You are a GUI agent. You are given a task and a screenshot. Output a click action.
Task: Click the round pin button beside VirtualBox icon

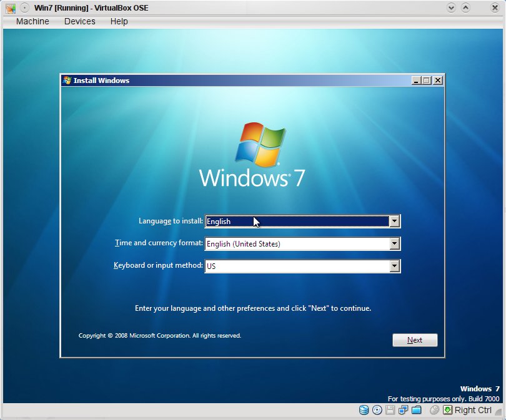click(x=24, y=7)
